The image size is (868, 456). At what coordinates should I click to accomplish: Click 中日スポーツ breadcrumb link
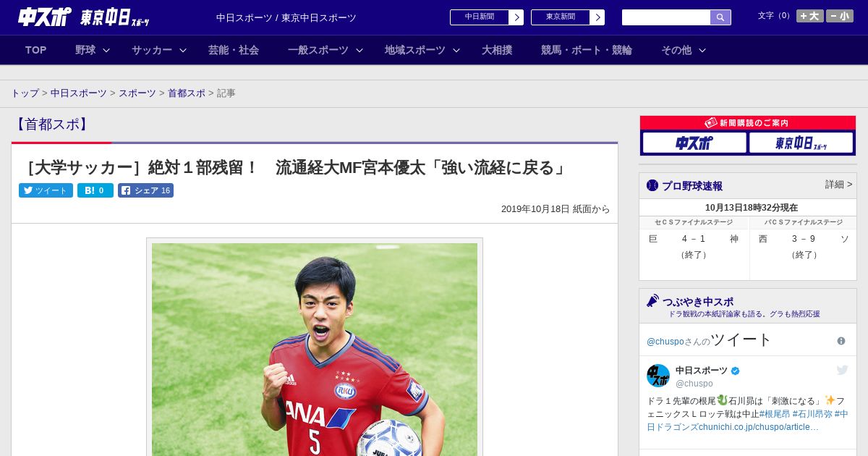click(79, 93)
